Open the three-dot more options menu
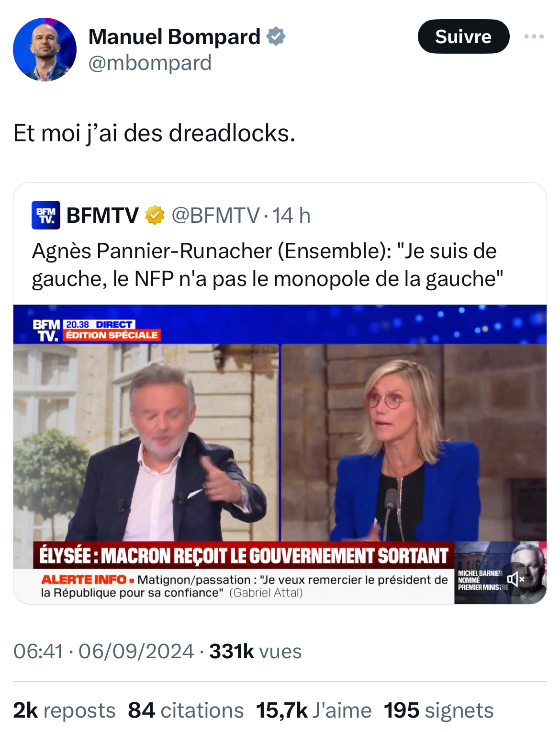This screenshot has height=732, width=560. click(534, 36)
